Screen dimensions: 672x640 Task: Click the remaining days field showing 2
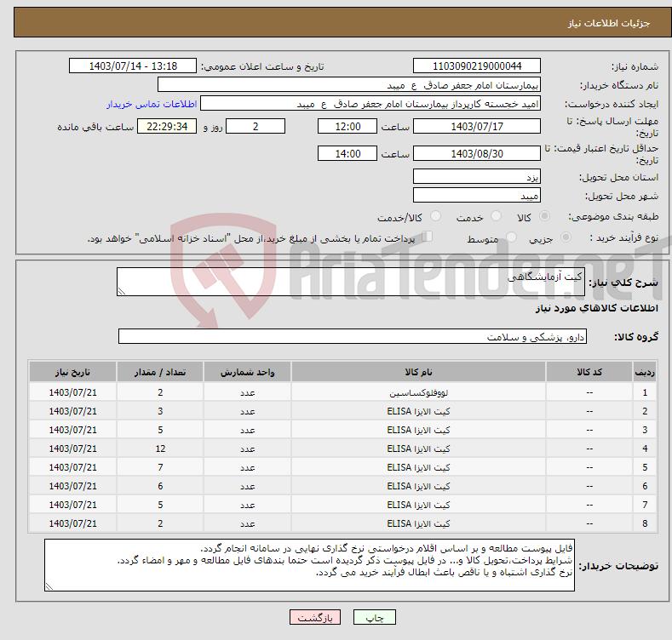pos(256,126)
